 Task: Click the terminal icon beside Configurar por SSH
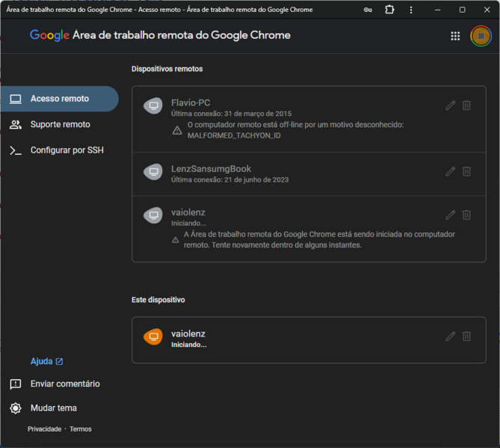tap(15, 150)
